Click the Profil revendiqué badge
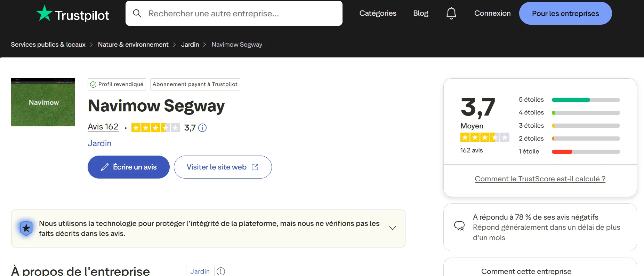 117,85
